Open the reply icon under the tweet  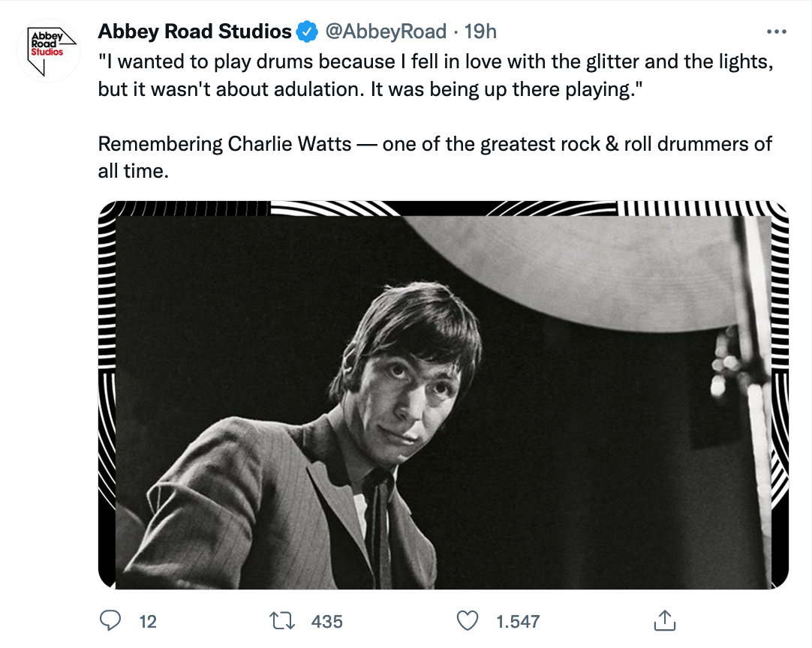[x=111, y=620]
